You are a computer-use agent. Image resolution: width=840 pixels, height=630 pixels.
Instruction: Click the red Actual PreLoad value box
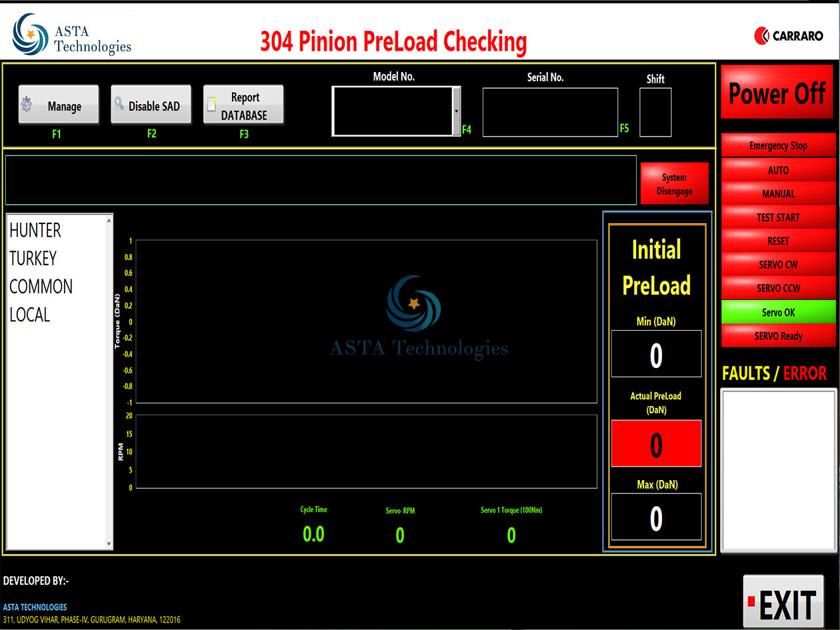coord(656,443)
